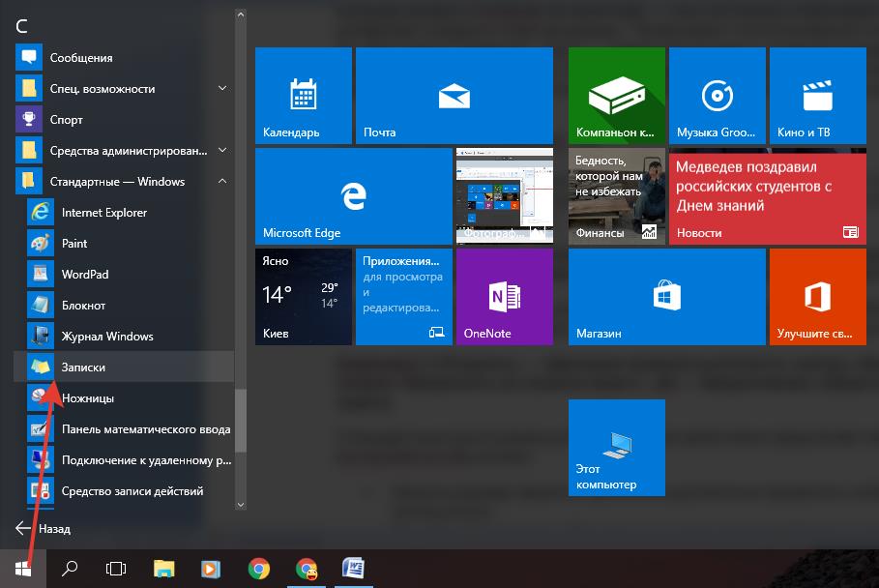The width and height of the screenshot is (879, 588).
Task: Click the Сообщения label text
Action: [x=80, y=57]
